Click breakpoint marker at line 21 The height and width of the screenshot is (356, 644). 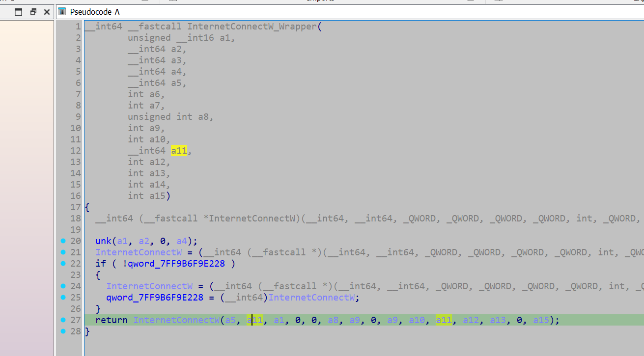(x=63, y=252)
